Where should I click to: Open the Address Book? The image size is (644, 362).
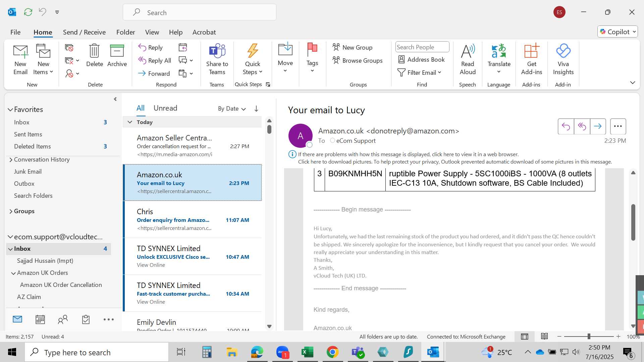tap(421, 59)
